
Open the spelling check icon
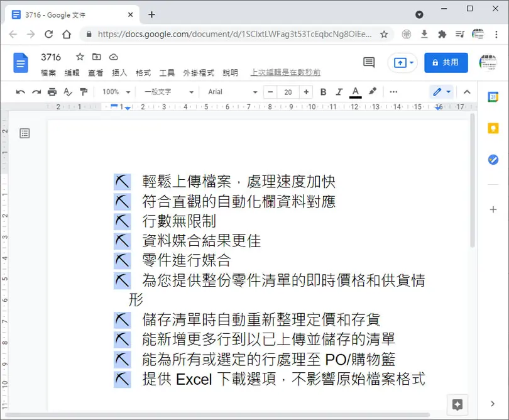67,92
